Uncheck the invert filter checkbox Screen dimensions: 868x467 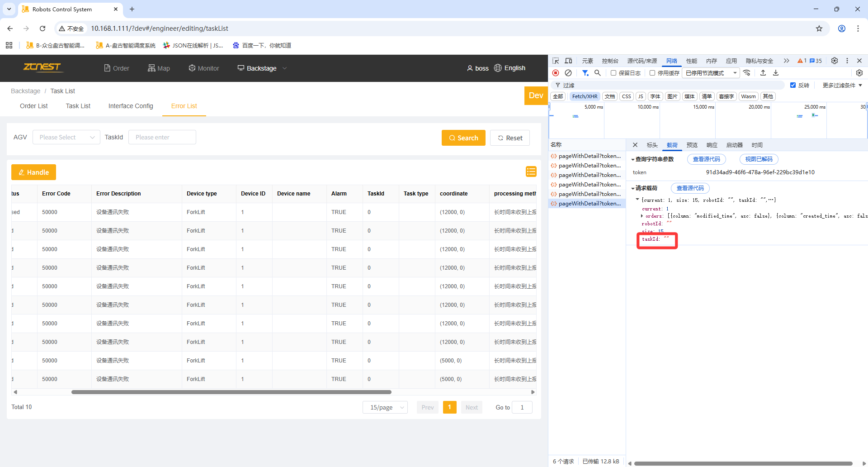coord(793,85)
